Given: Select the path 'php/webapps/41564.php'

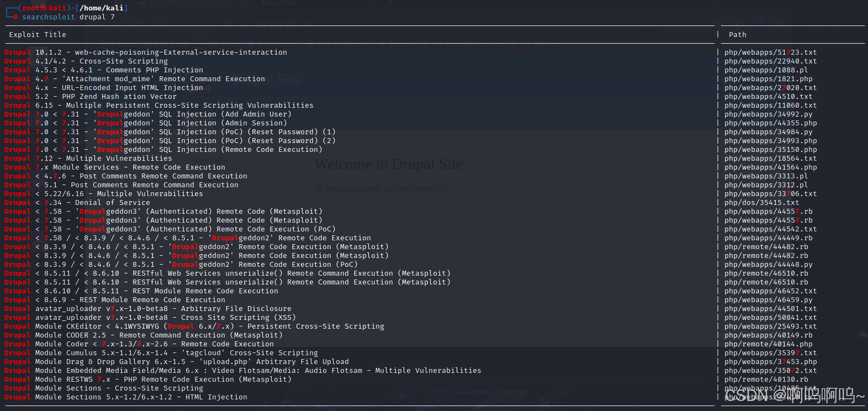Looking at the screenshot, I should point(771,167).
